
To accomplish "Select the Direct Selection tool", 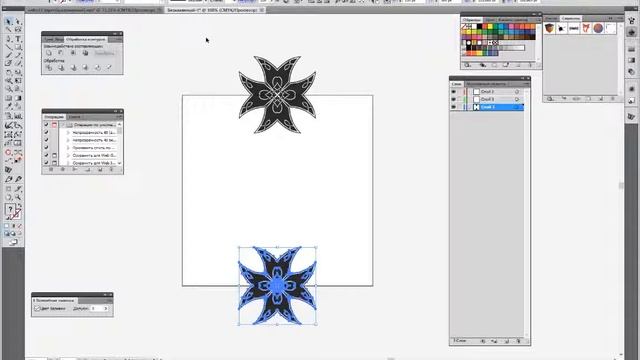I will (x=18, y=21).
